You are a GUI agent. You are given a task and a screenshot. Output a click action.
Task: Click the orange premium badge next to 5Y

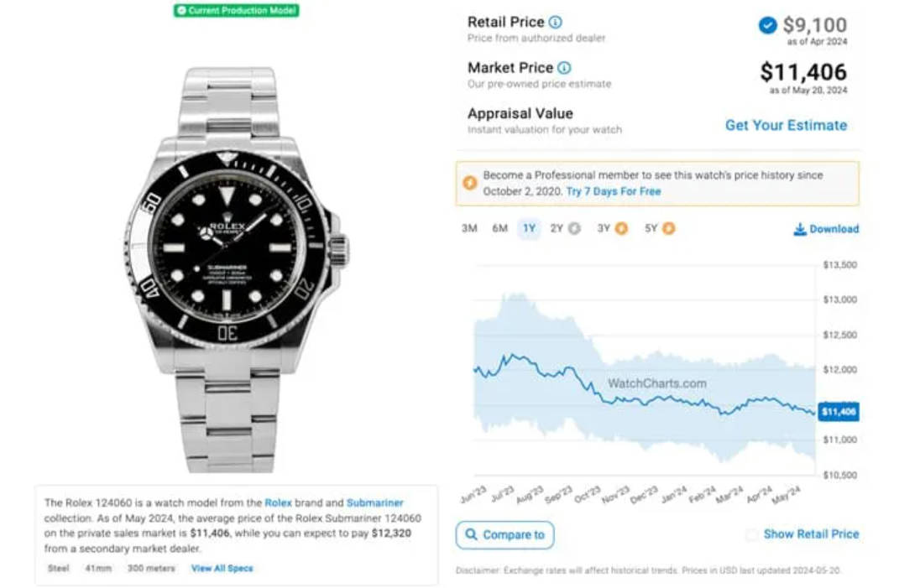pos(668,229)
